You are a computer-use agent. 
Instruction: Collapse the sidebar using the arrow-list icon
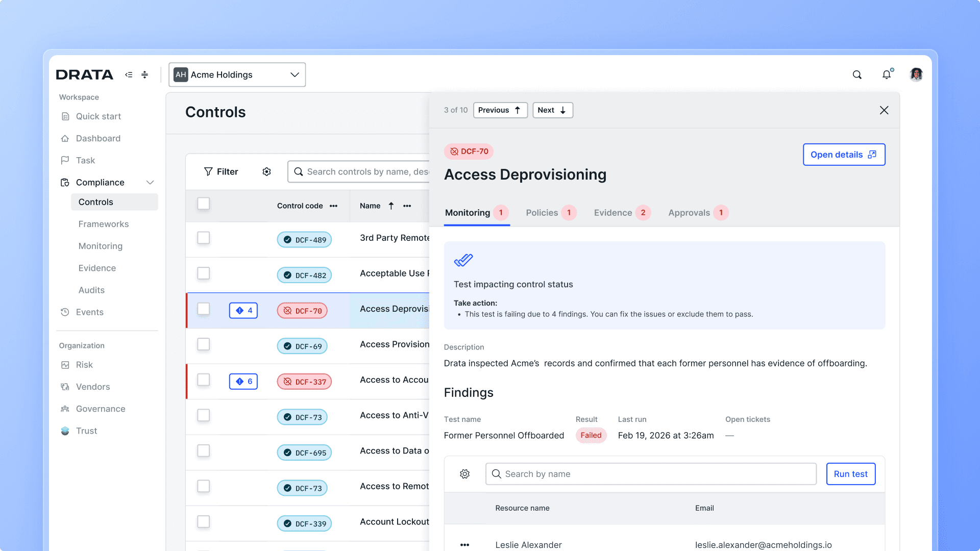tap(129, 74)
